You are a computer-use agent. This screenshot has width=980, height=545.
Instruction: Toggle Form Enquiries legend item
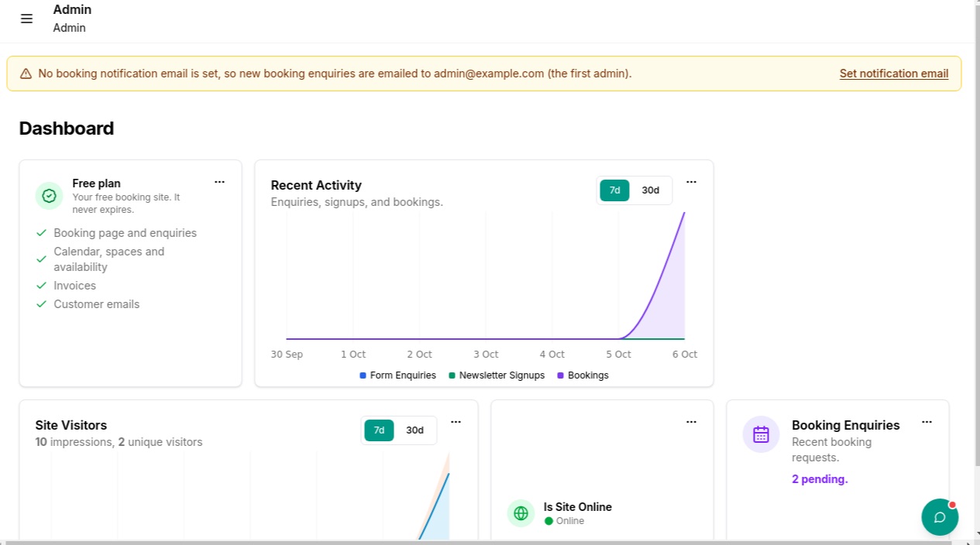pyautogui.click(x=397, y=375)
